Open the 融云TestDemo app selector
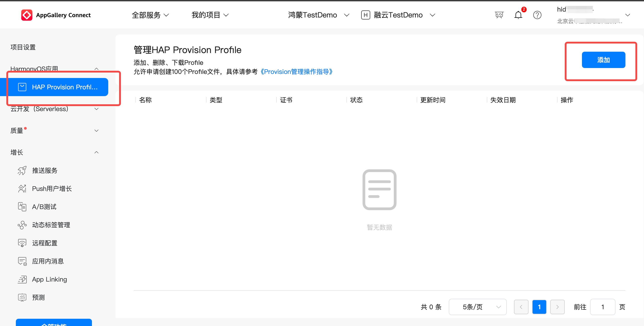The height and width of the screenshot is (326, 644). pyautogui.click(x=404, y=15)
